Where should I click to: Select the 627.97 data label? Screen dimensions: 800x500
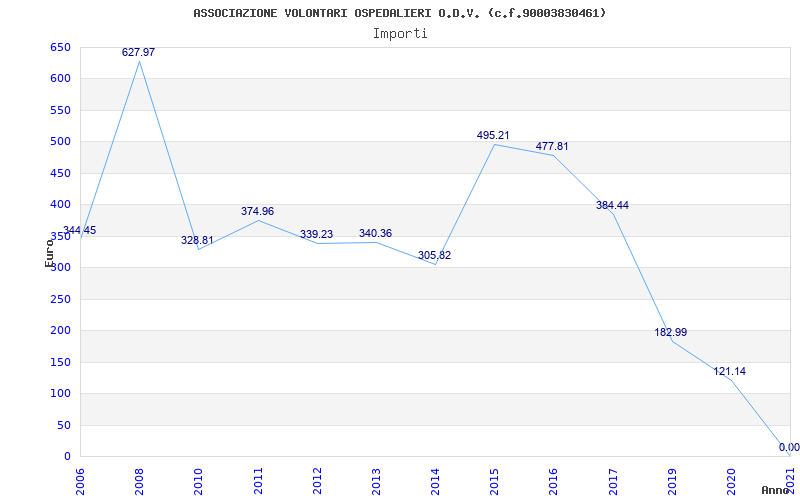tap(138, 52)
